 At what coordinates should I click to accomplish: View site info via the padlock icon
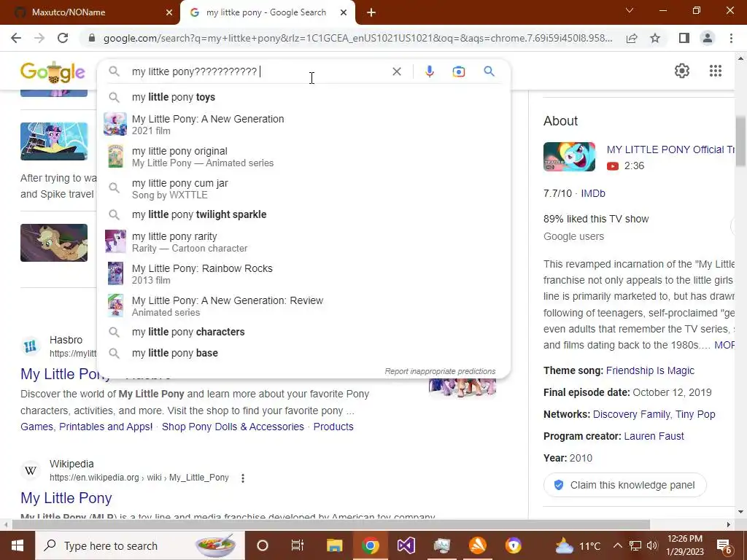coord(92,38)
